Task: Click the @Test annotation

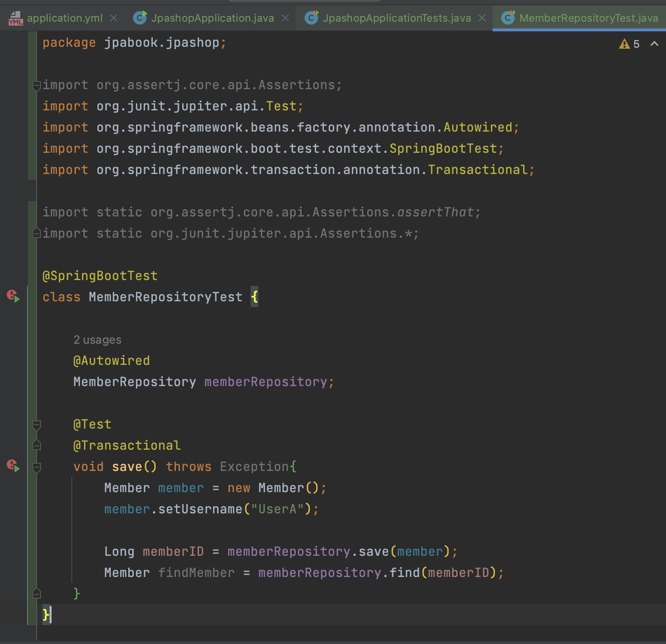Action: [93, 424]
